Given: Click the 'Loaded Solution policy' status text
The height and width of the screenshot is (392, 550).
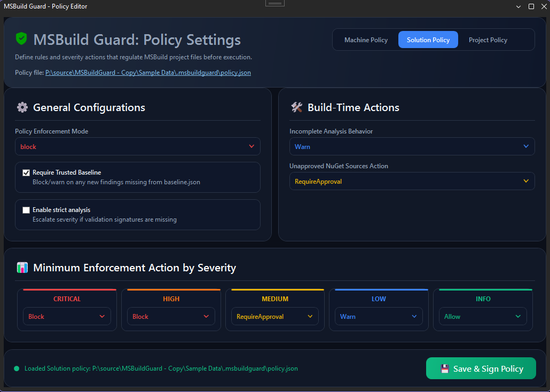Looking at the screenshot, I should pos(161,369).
